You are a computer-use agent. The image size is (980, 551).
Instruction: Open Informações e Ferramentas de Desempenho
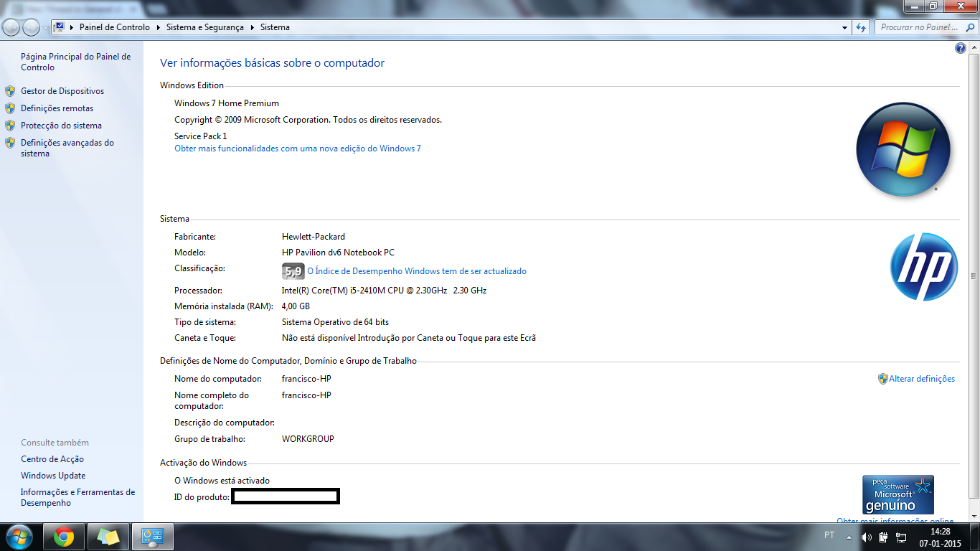point(77,497)
